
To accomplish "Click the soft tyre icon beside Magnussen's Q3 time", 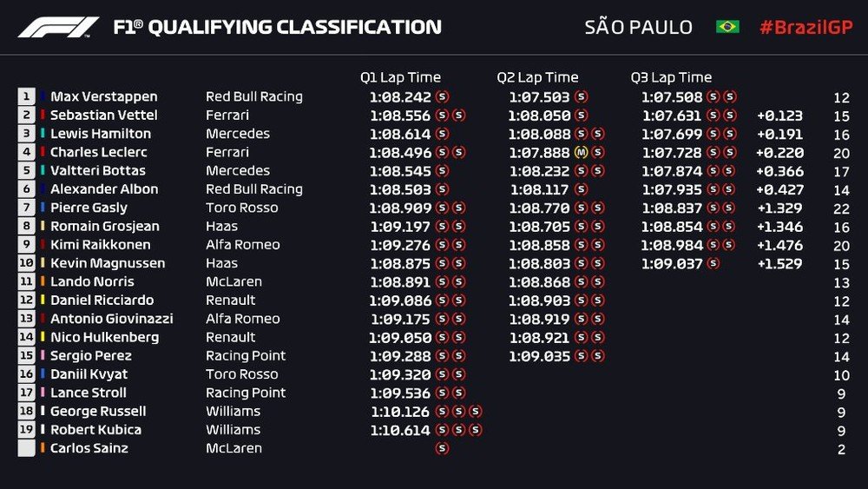I will pos(713,264).
